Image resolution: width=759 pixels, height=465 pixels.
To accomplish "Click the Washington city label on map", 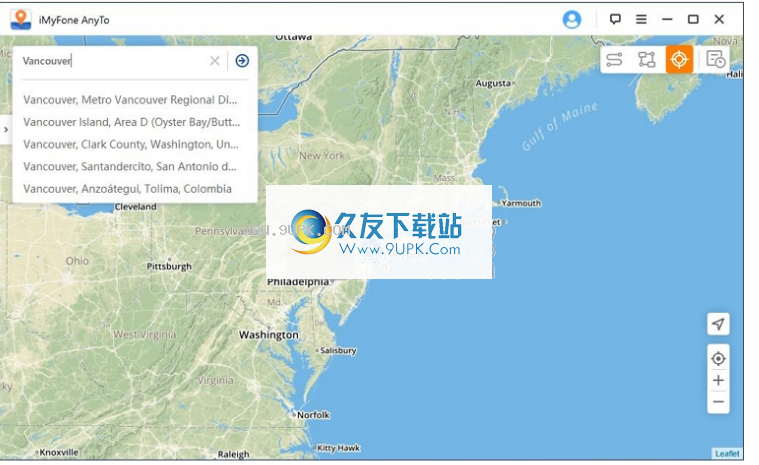I will point(269,335).
